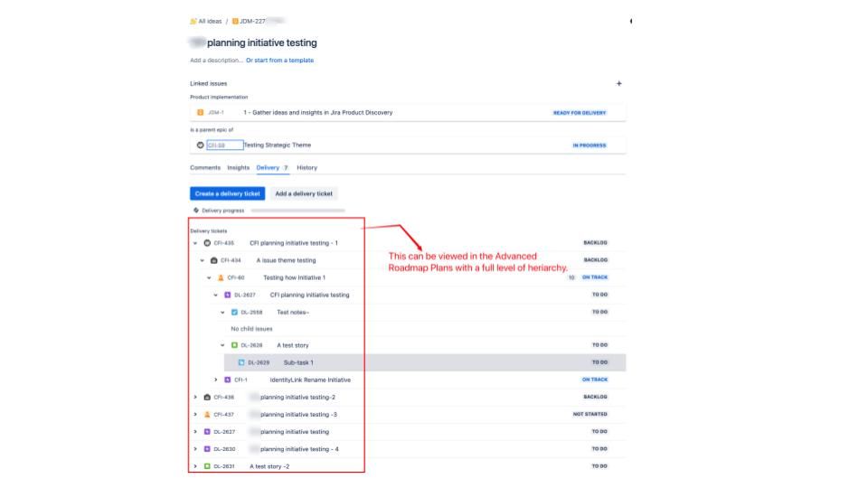Click the DL-2629 sub-task icon

(x=241, y=362)
